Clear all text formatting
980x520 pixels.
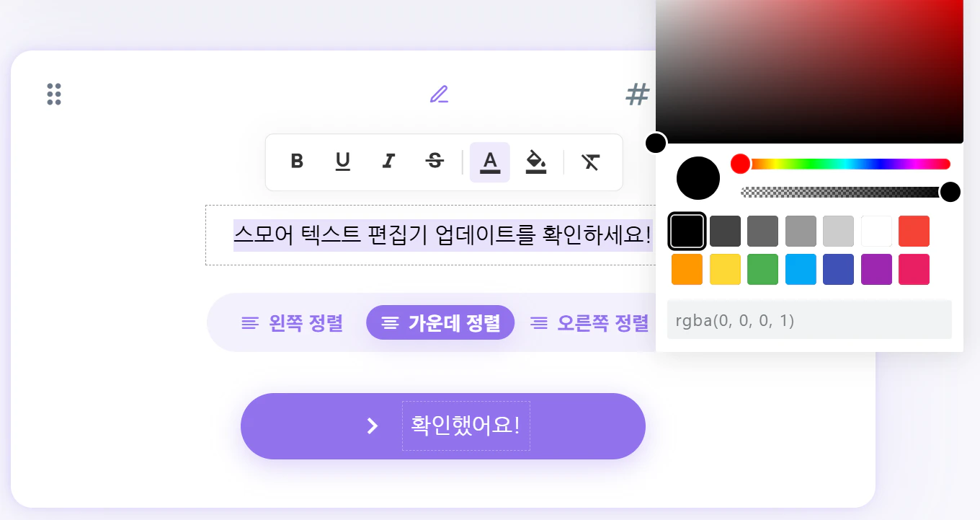point(591,162)
